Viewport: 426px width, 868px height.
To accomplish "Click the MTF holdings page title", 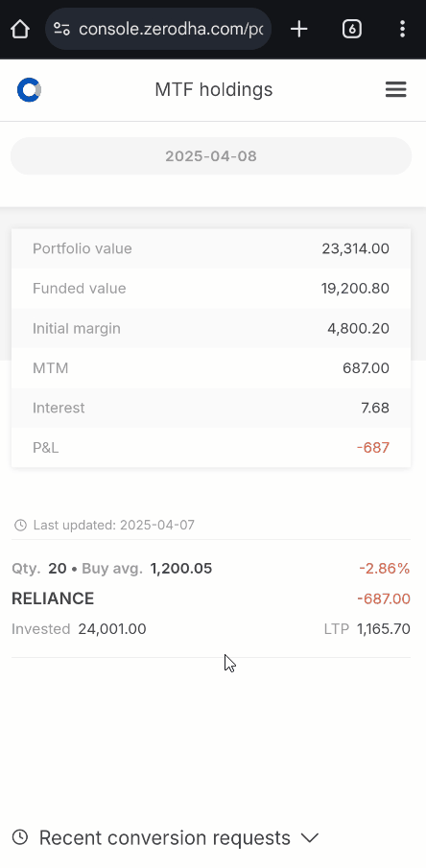I will pos(214,90).
